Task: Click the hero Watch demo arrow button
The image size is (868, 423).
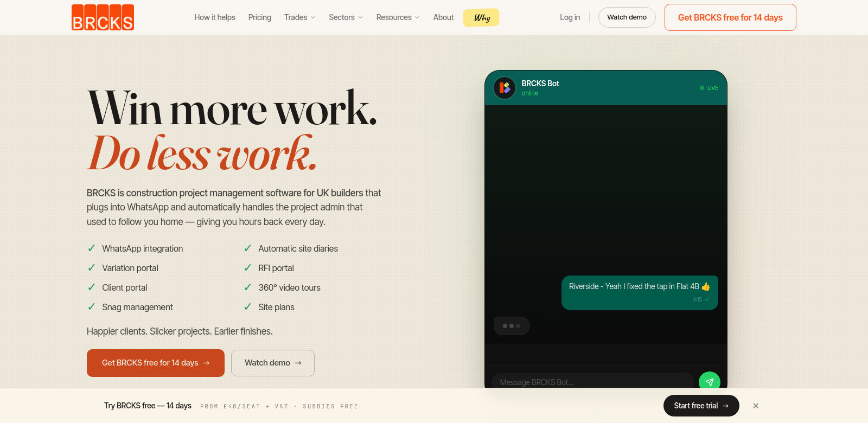Action: click(x=273, y=363)
